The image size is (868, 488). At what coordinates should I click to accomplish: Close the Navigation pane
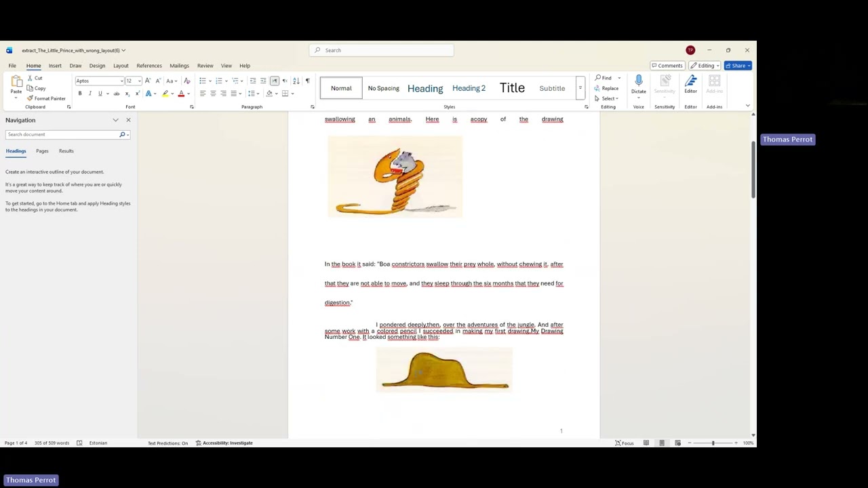(128, 120)
